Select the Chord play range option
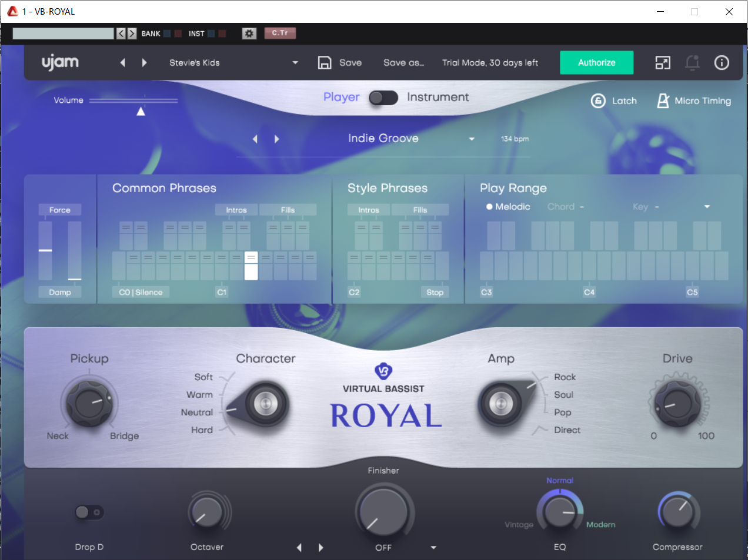 (x=561, y=207)
